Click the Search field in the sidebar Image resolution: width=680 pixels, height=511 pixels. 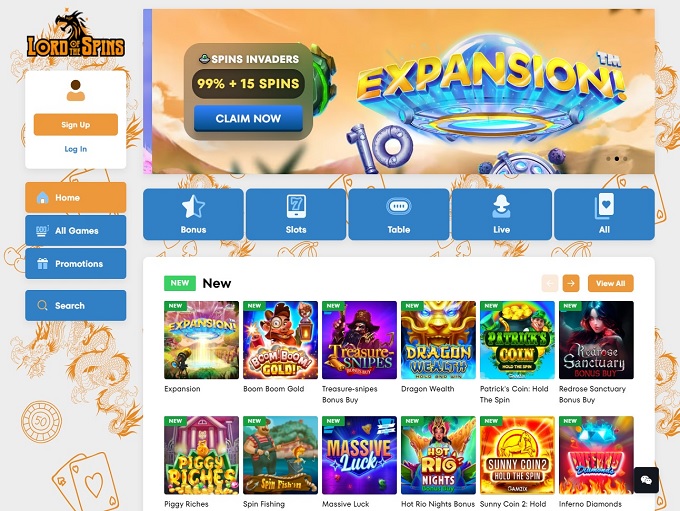(x=75, y=305)
